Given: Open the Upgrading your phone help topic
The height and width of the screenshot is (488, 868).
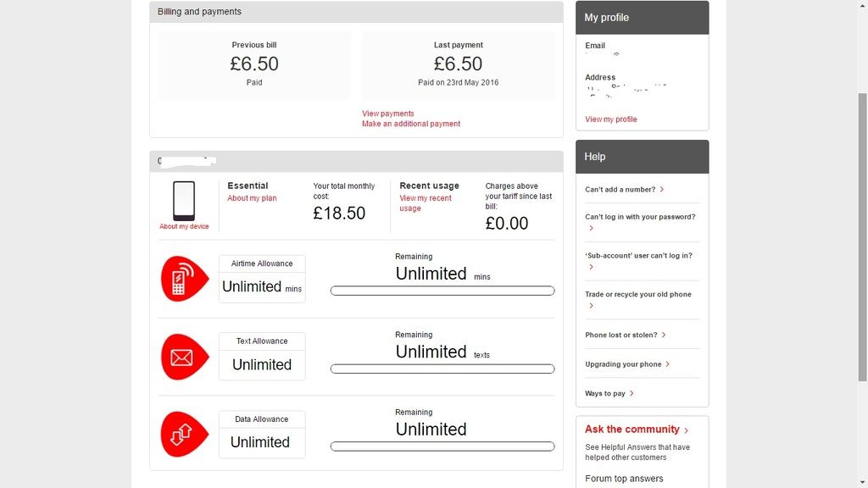Looking at the screenshot, I should 627,364.
